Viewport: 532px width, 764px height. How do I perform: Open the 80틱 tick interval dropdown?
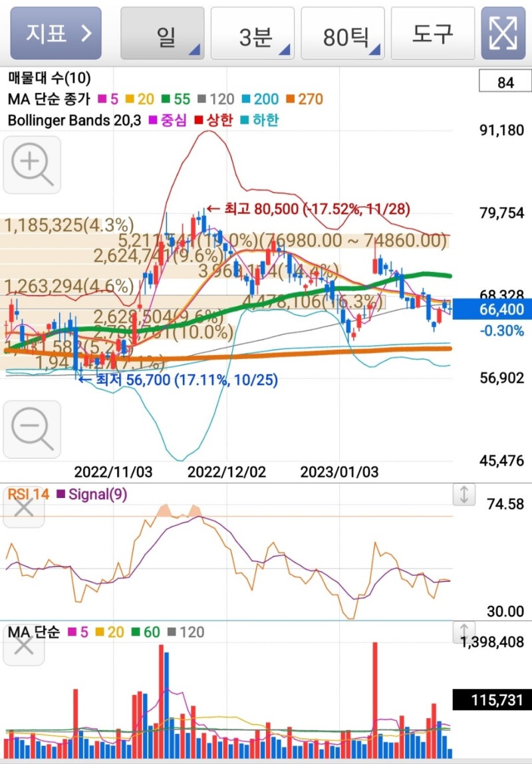[x=342, y=33]
